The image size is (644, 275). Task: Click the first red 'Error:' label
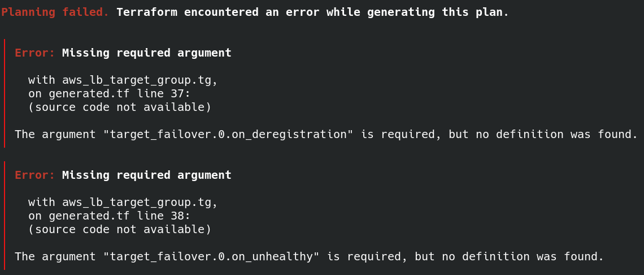click(x=35, y=53)
